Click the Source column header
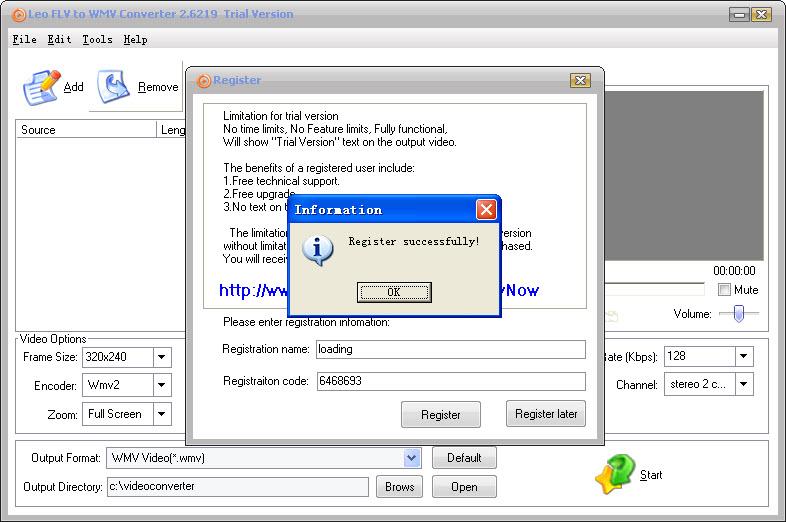The image size is (786, 522). click(x=86, y=130)
